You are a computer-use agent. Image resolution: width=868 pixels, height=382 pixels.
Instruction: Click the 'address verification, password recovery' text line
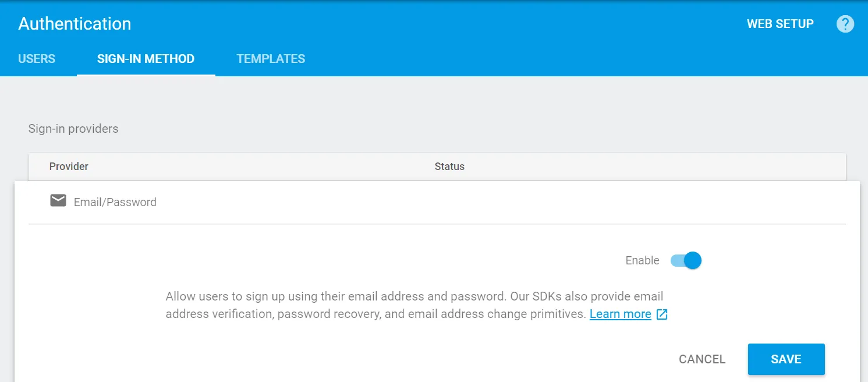point(375,314)
